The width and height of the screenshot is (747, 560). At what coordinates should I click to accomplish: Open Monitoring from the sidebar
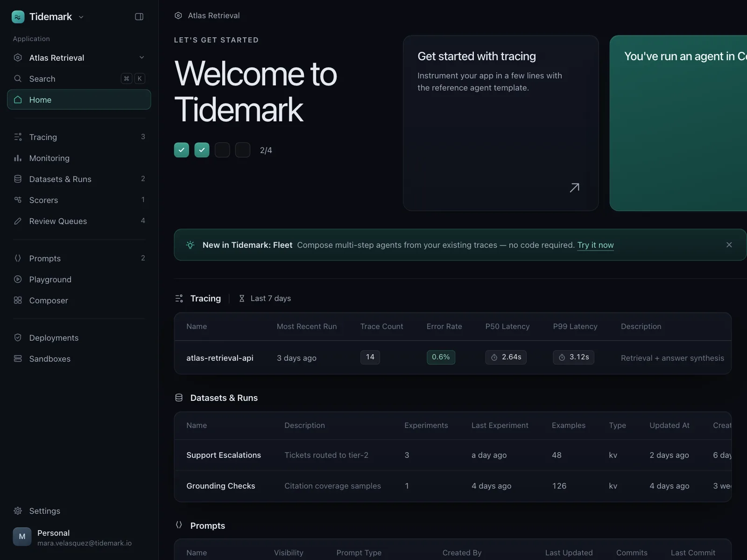79,158
